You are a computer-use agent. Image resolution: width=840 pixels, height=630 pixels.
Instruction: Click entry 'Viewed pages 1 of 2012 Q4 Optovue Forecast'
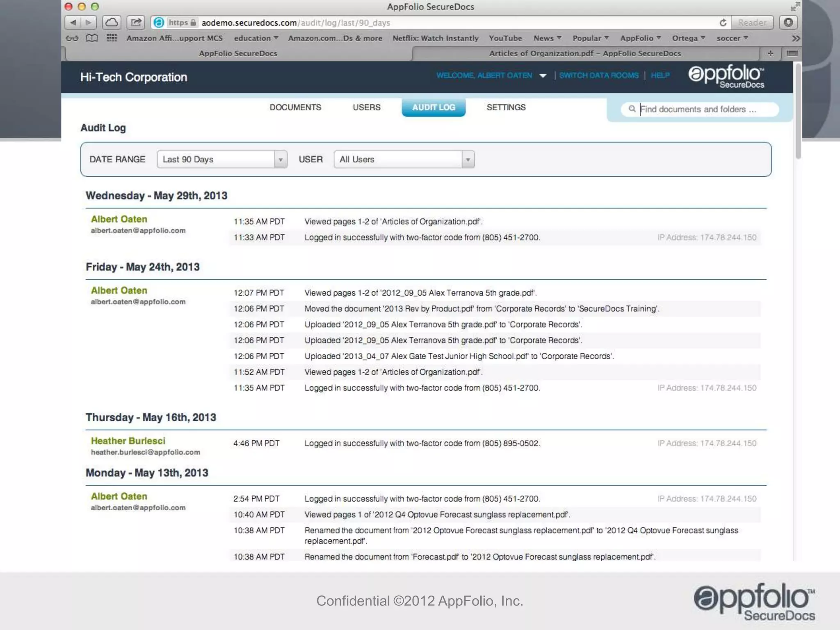click(437, 514)
